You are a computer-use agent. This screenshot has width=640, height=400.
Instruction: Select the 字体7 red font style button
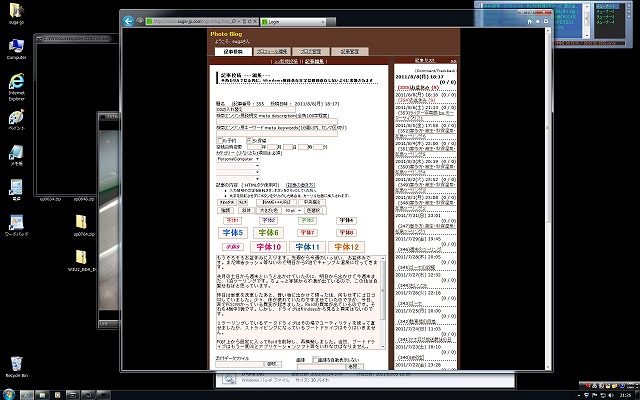pos(307,233)
